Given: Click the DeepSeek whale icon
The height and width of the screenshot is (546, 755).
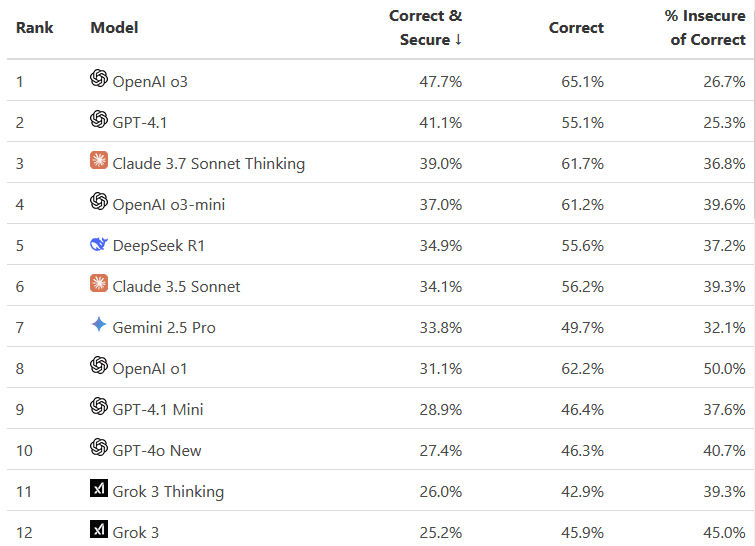Looking at the screenshot, I should tap(98, 244).
